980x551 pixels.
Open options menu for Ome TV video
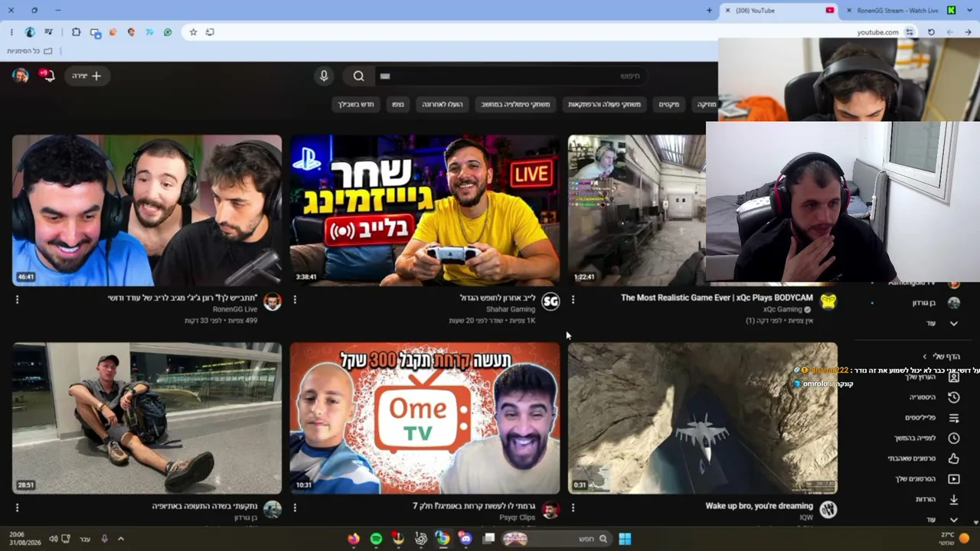tap(295, 507)
